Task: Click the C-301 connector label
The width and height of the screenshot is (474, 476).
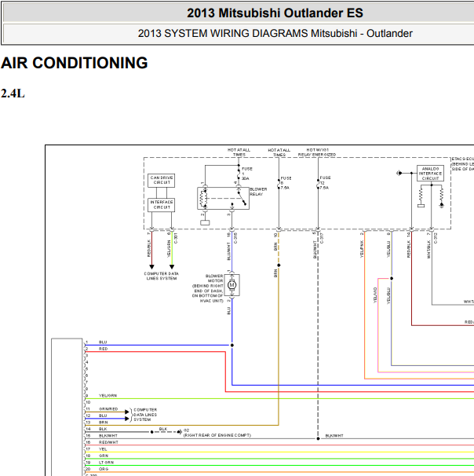Action: coord(177,238)
